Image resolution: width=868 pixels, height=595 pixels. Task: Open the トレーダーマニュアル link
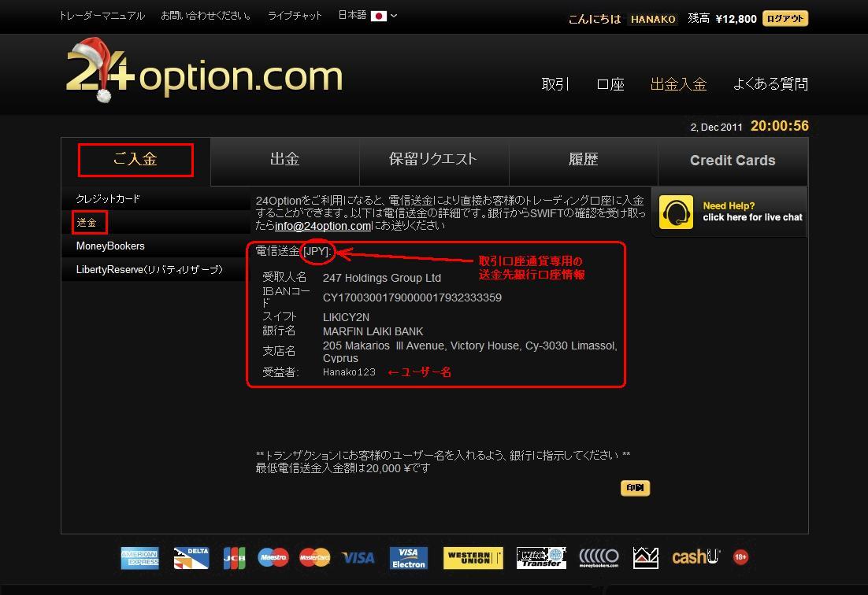(x=102, y=16)
